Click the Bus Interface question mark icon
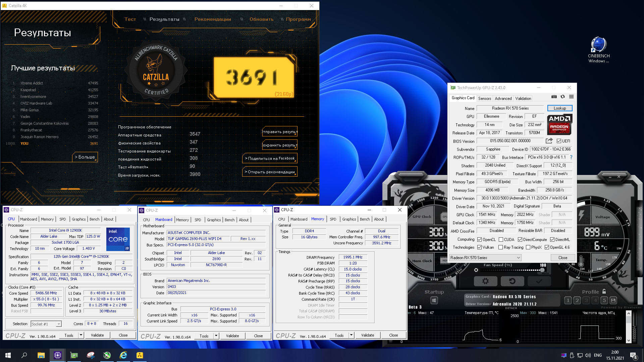644x362 pixels. point(571,157)
